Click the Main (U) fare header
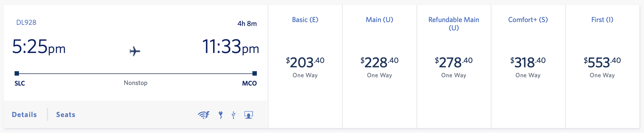The image size is (644, 133). point(379,20)
